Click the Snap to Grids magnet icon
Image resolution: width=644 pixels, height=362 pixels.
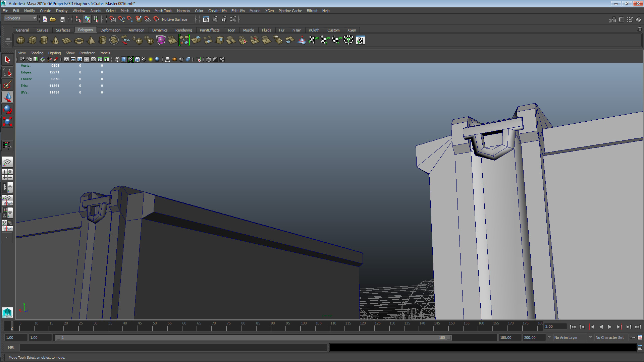click(x=112, y=19)
